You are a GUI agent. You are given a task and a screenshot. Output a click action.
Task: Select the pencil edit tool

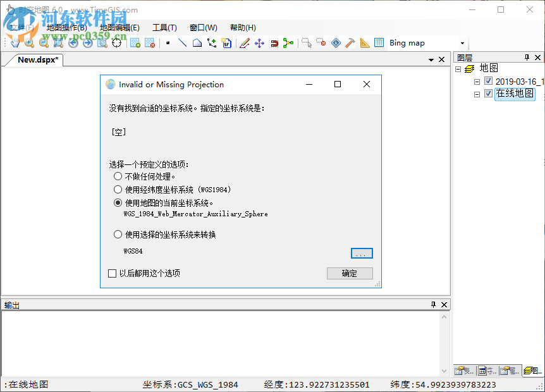243,42
